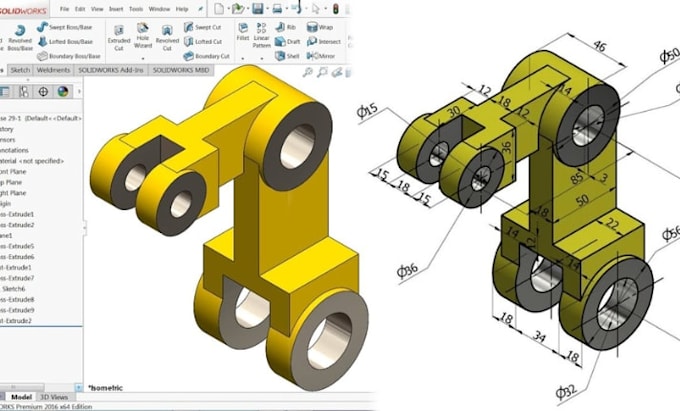Open a file with the Open icon
The image size is (680, 411).
point(237,8)
